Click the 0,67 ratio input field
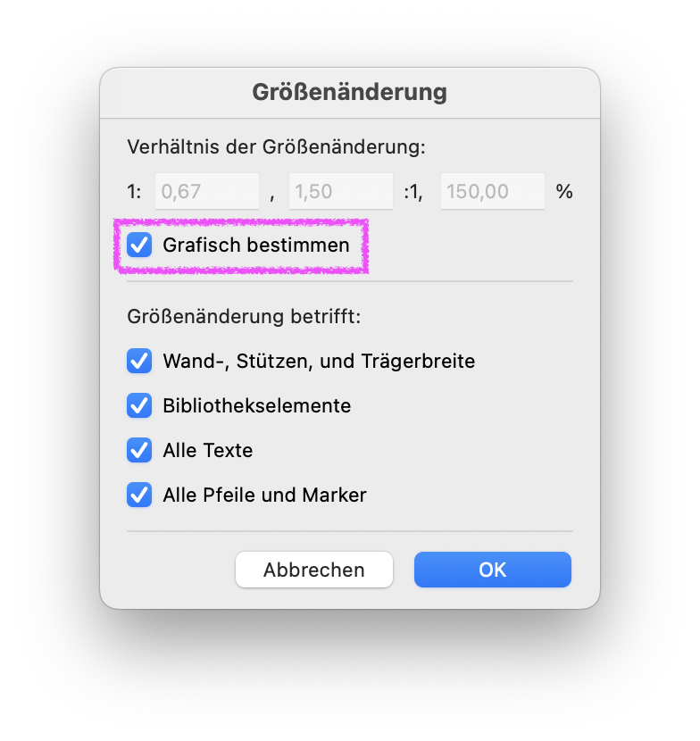Image resolution: width=700 pixels, height=741 pixels. 207,191
